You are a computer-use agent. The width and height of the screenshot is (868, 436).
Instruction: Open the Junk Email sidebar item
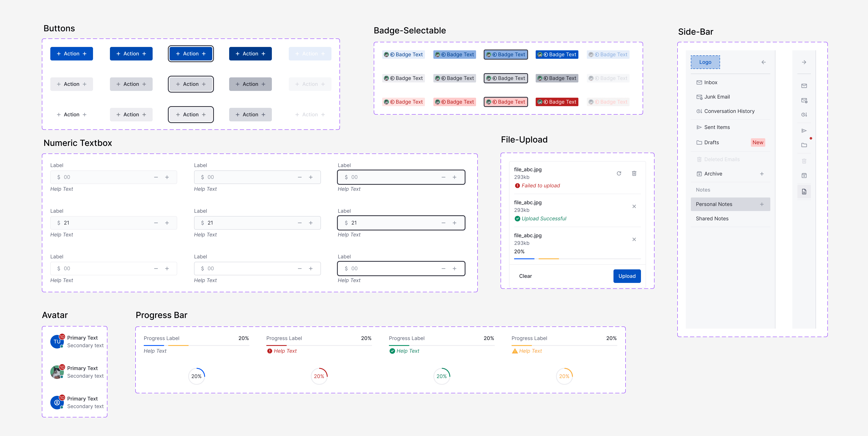717,97
